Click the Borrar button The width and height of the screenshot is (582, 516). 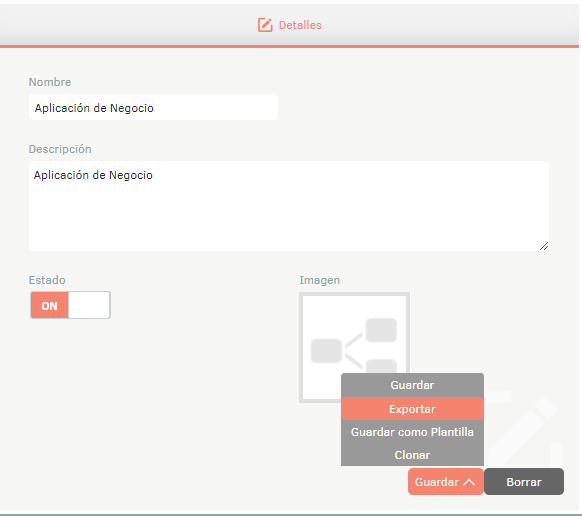[524, 481]
